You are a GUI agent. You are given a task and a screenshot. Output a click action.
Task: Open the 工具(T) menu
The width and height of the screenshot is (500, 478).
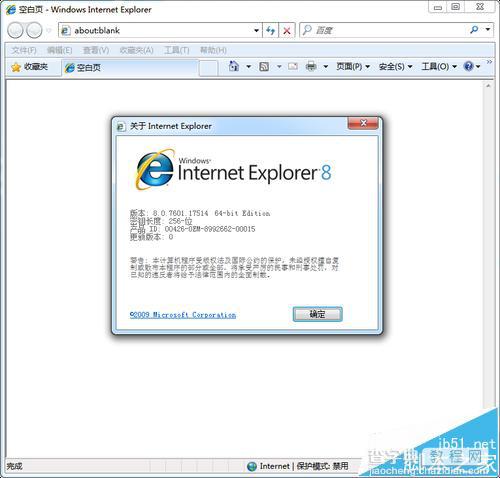pos(177,50)
